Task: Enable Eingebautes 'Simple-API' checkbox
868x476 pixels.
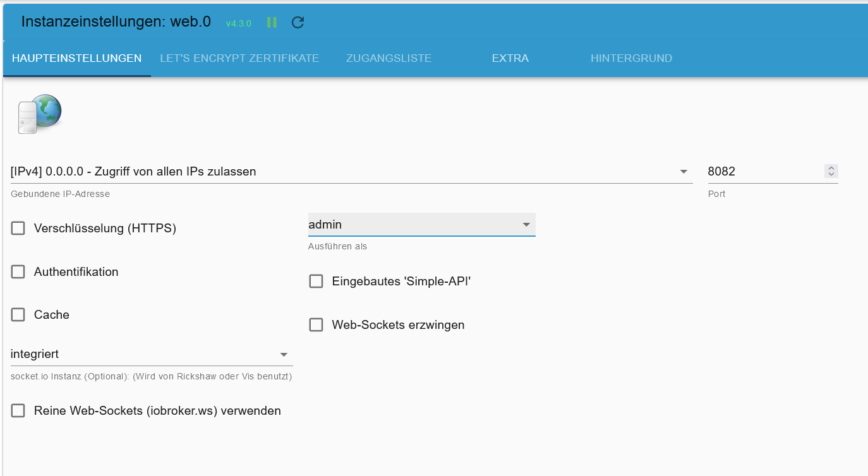Action: tap(316, 282)
